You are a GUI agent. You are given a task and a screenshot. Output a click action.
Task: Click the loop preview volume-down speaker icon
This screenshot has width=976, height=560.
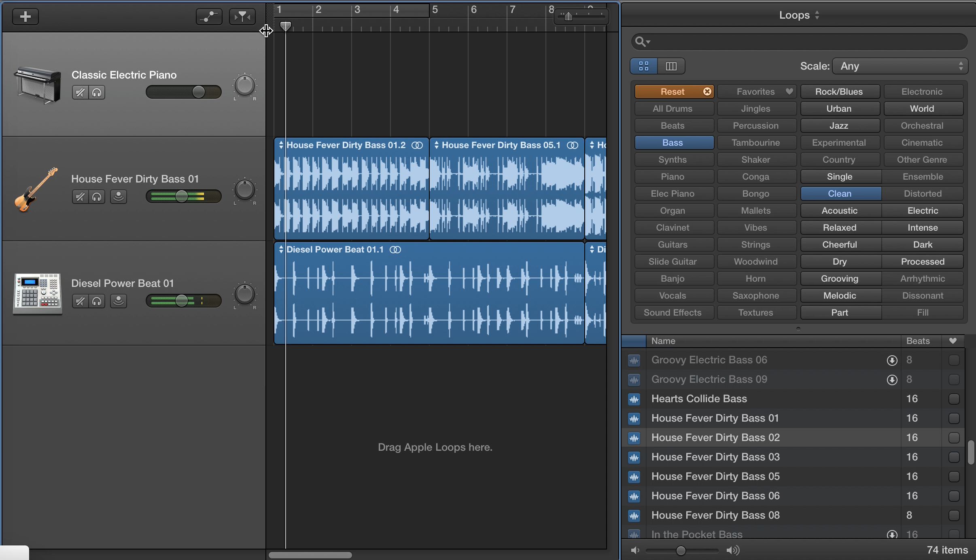635,550
